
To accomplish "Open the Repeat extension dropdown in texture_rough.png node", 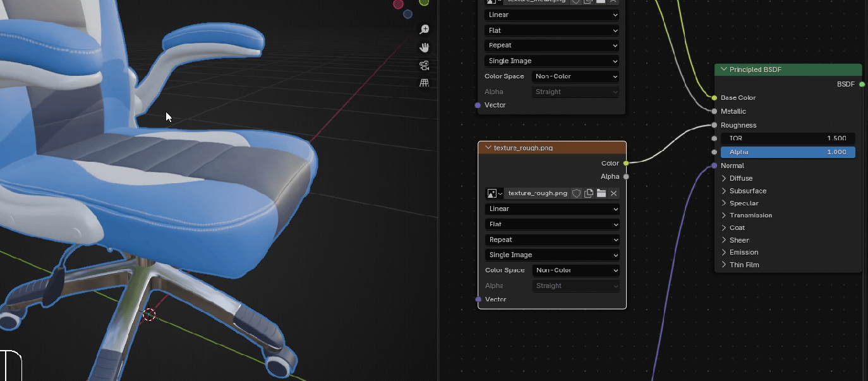I will click(x=552, y=240).
